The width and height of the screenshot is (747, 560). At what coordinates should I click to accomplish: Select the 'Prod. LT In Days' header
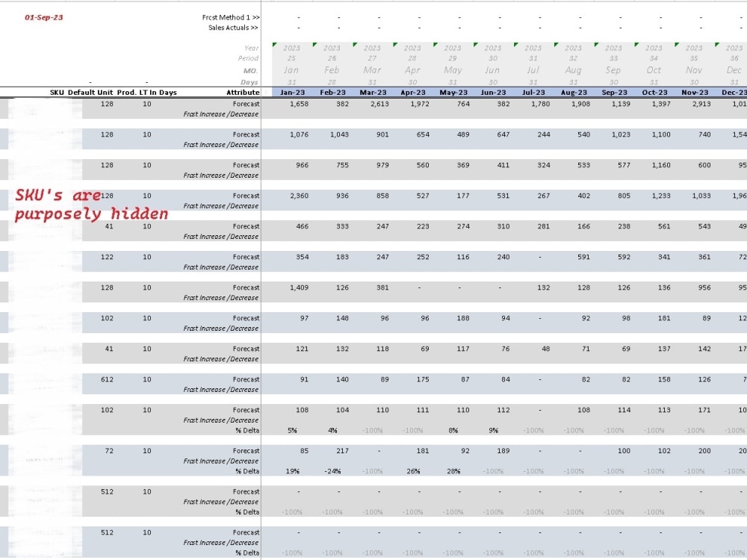[x=146, y=93]
